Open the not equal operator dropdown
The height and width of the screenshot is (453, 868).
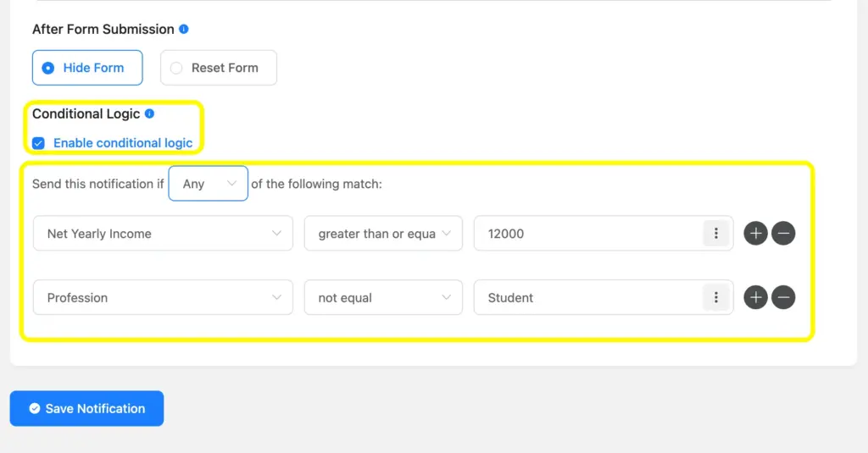[x=383, y=297]
